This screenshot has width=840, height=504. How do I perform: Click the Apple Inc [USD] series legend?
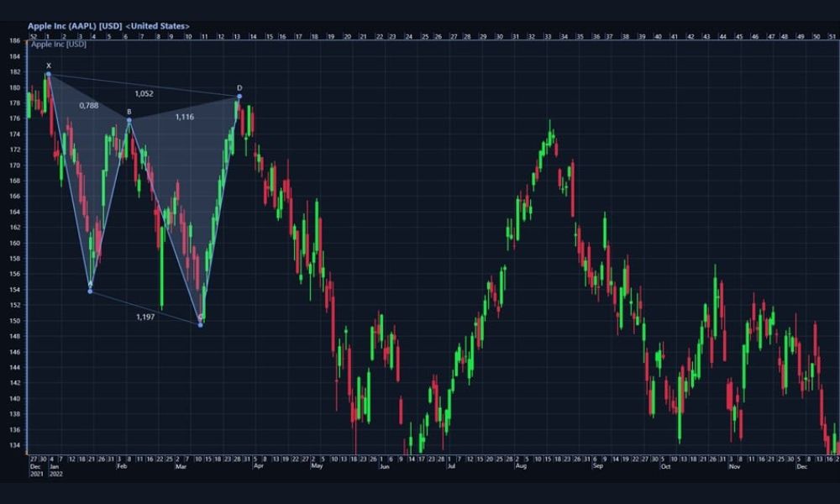59,44
